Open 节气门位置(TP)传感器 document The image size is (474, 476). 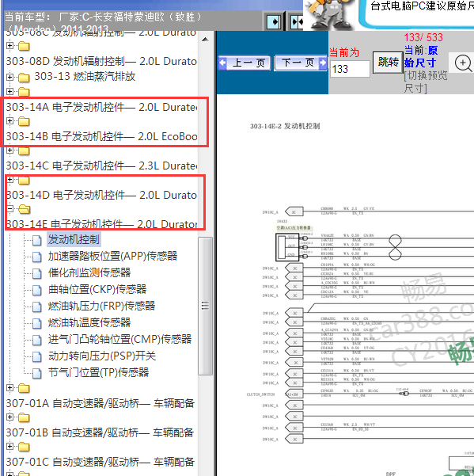click(x=98, y=372)
